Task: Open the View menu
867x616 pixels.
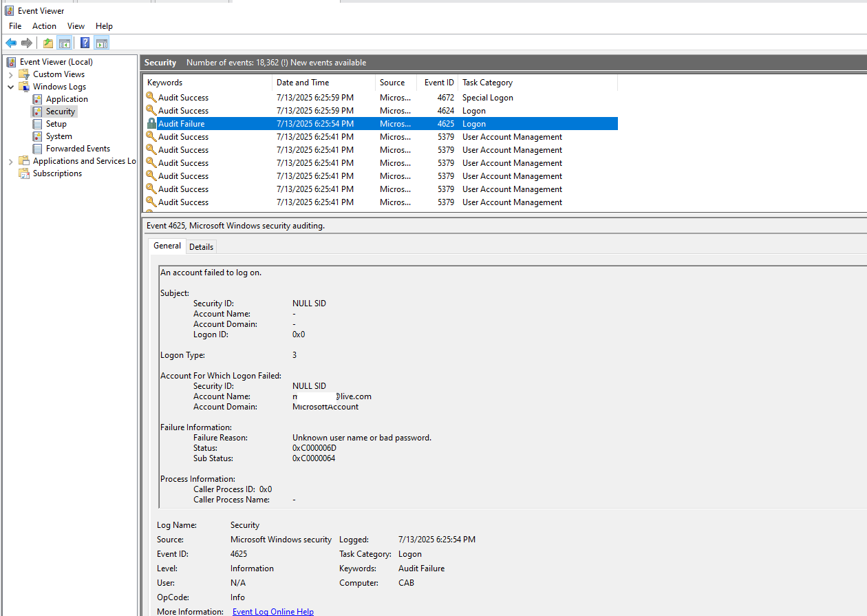Action: (76, 25)
